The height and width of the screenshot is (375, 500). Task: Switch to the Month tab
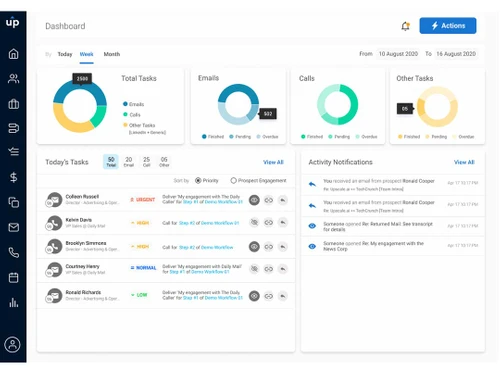point(112,54)
